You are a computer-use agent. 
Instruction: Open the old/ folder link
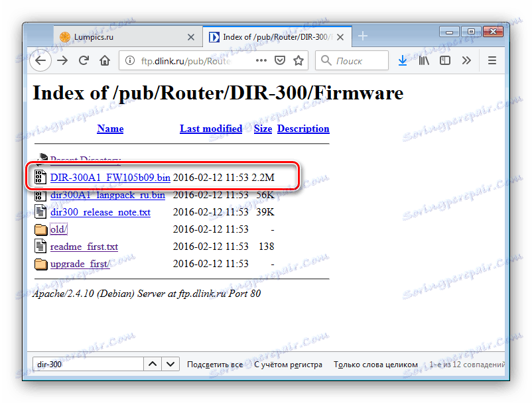(x=58, y=229)
